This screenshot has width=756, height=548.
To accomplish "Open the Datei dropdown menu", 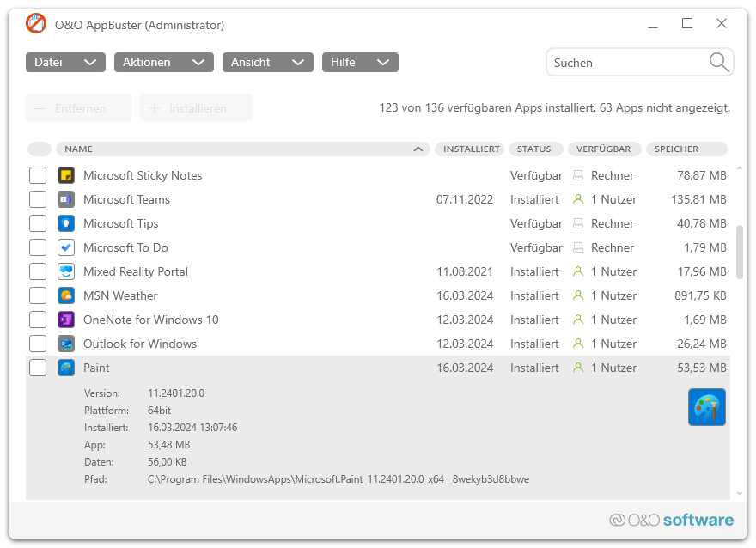I will [x=65, y=62].
